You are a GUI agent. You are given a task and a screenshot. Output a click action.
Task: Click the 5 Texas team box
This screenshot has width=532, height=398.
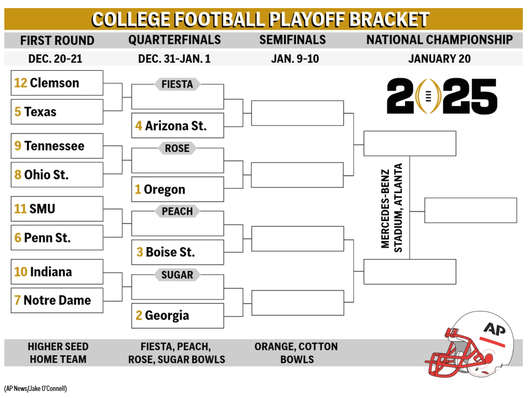57,112
